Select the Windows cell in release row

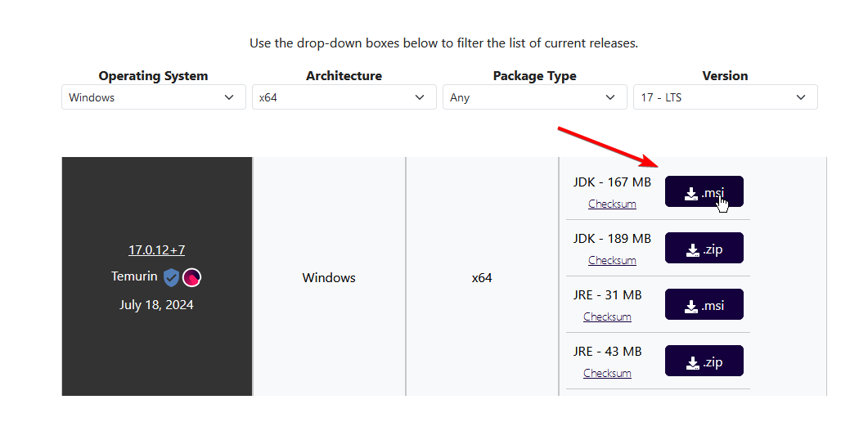click(x=329, y=278)
